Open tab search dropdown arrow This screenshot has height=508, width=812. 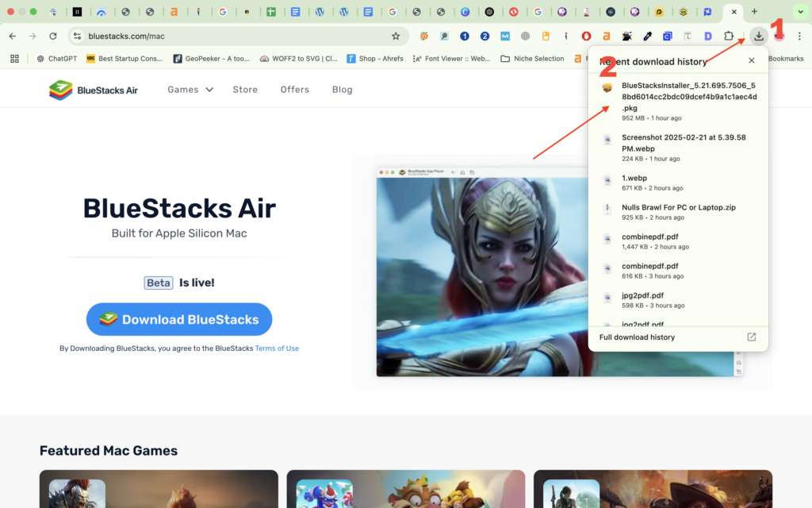click(x=800, y=11)
